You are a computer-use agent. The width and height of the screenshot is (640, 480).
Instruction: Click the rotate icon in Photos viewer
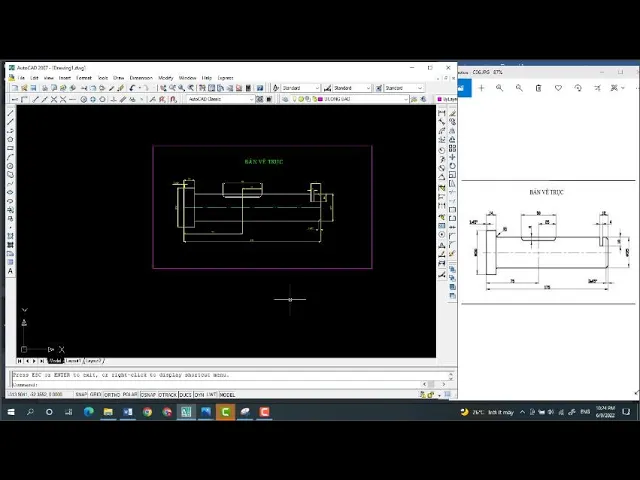[577, 88]
